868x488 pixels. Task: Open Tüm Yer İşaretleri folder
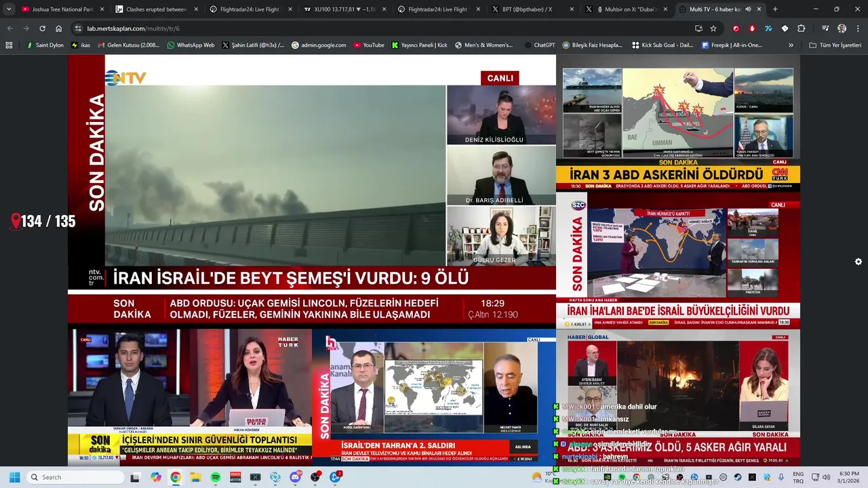835,45
